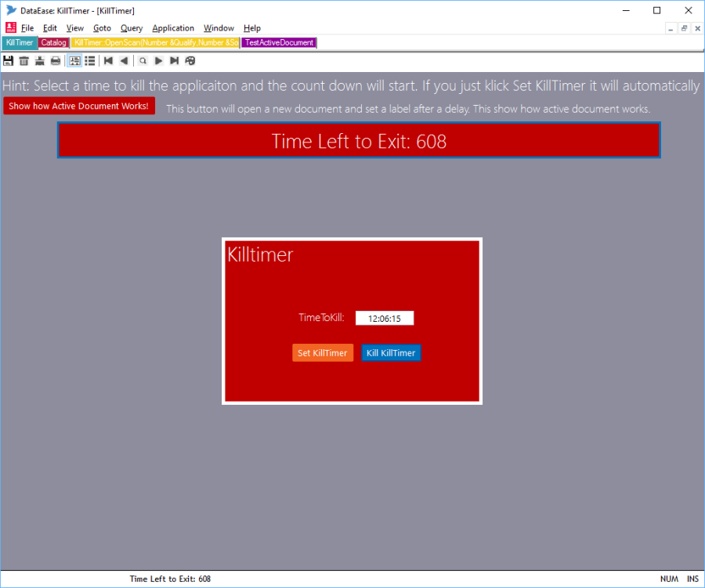Open the Query menu

[x=132, y=28]
